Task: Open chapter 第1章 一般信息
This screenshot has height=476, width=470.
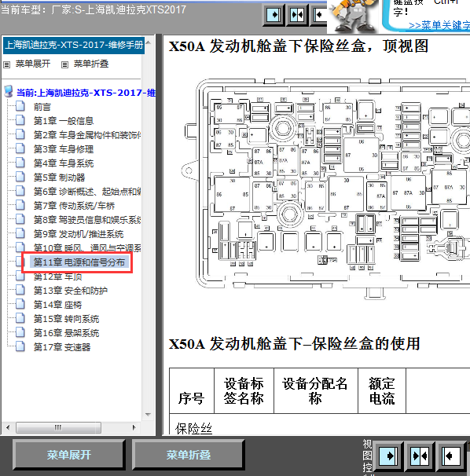Action: tap(64, 121)
